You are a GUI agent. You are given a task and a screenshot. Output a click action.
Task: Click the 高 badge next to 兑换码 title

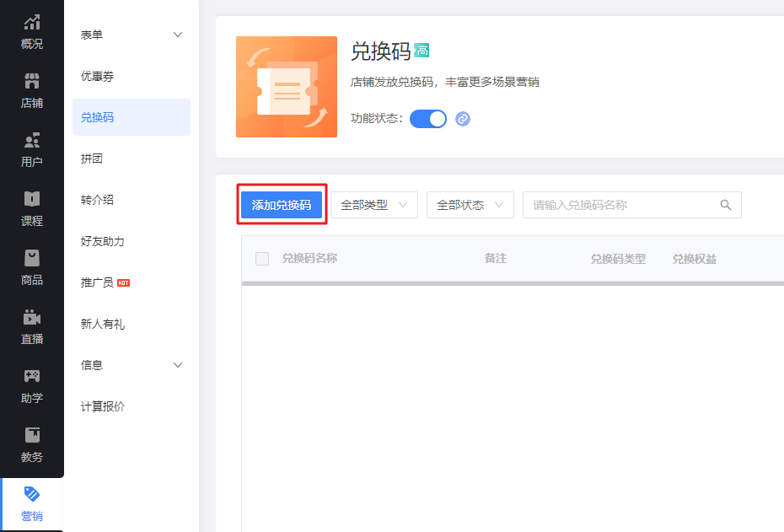422,51
